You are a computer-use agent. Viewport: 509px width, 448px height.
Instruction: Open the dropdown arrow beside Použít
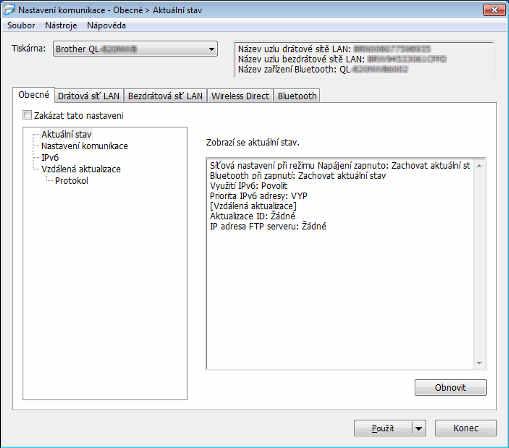click(419, 428)
